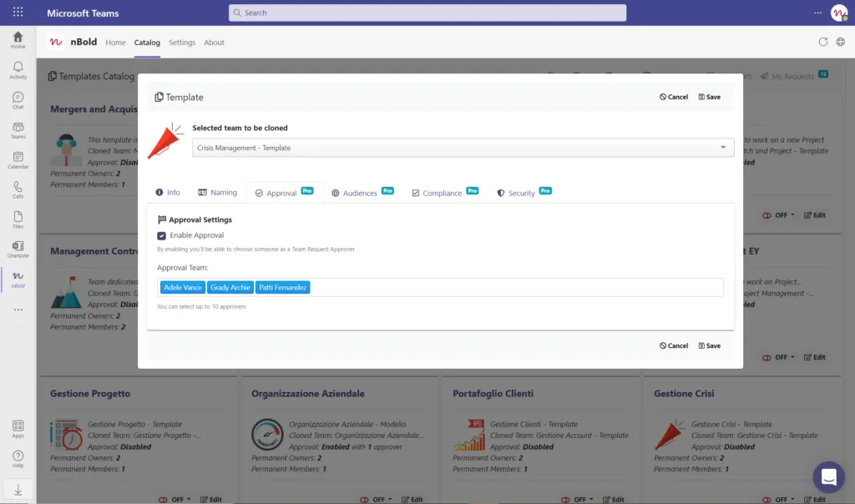The width and height of the screenshot is (855, 504).
Task: Edit the Gestione Crisi template
Action: (814, 499)
